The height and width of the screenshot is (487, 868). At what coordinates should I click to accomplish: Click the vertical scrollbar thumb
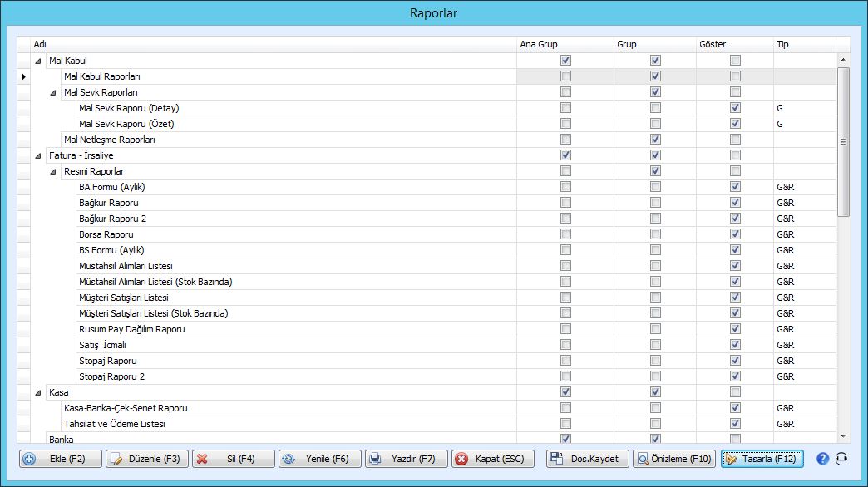[843, 142]
